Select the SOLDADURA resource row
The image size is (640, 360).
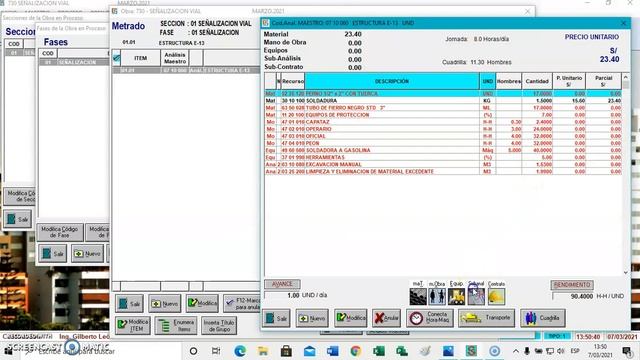443,100
